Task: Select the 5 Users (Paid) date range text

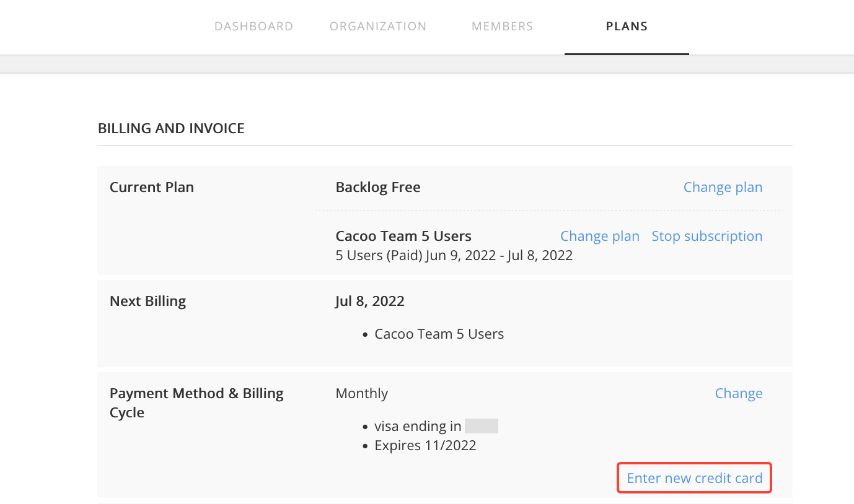Action: [x=454, y=255]
